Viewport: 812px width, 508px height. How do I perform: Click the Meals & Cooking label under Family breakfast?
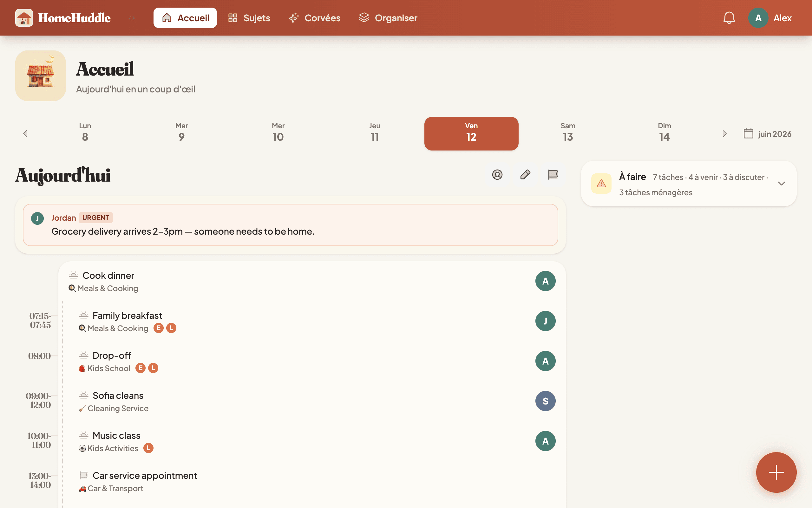click(118, 328)
